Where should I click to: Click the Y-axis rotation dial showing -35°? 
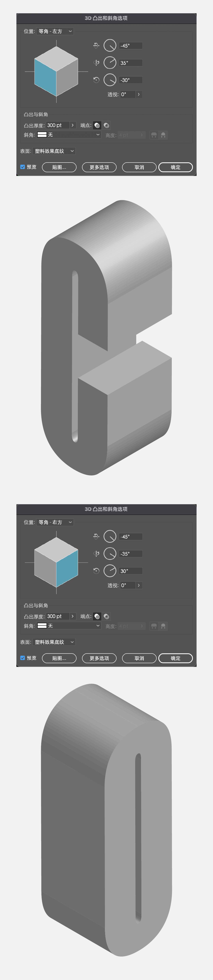(110, 554)
